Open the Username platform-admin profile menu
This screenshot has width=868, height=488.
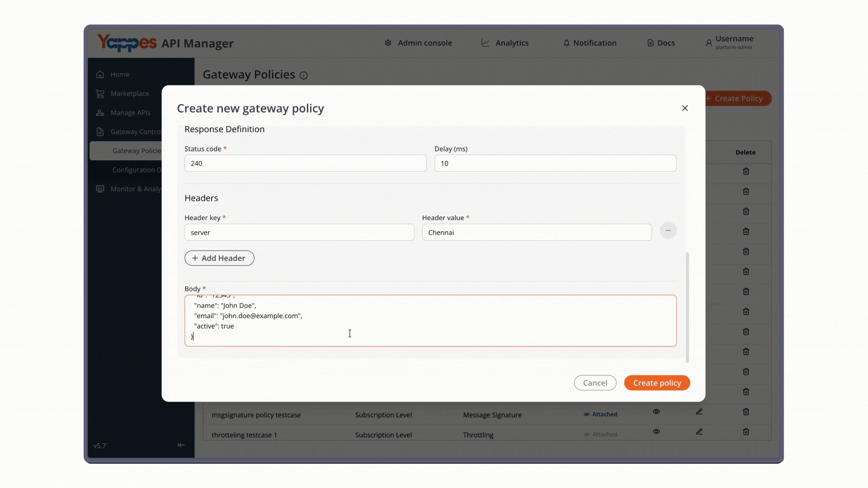[x=729, y=42]
